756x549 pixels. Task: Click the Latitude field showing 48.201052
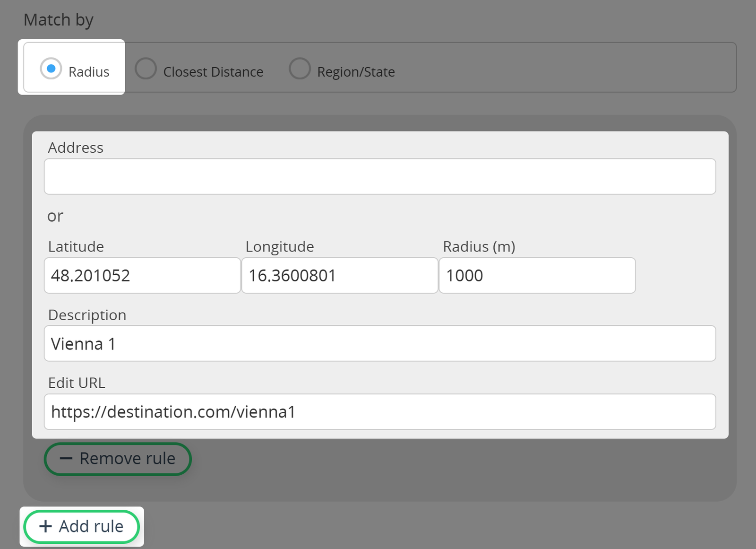142,275
